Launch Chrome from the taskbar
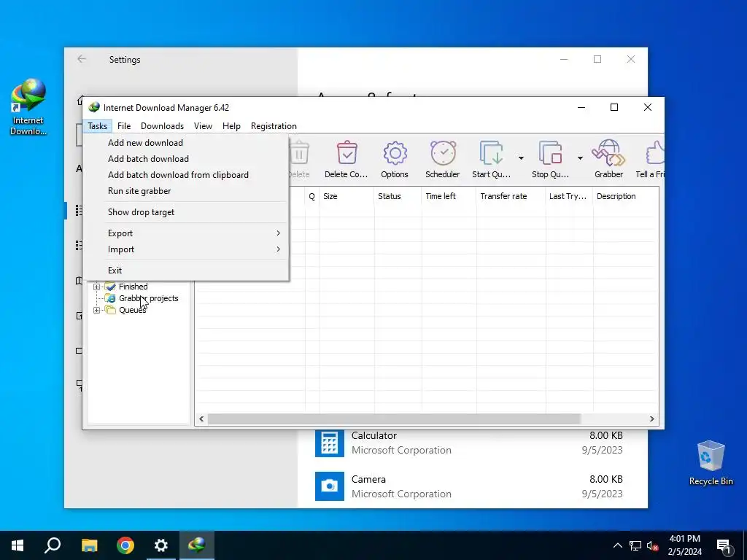 point(125,545)
